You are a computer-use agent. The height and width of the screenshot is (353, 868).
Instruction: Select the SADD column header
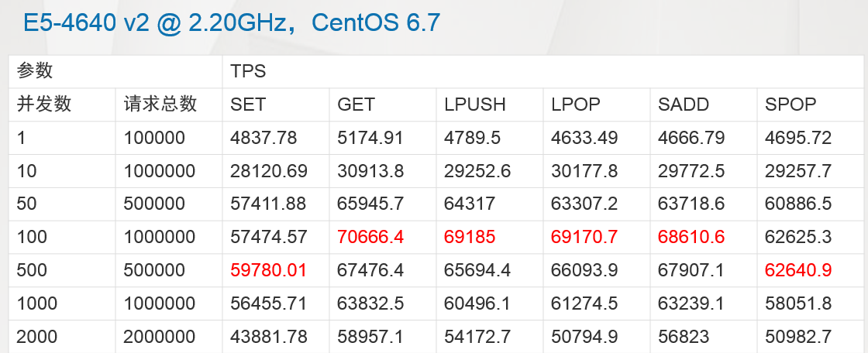tap(684, 105)
